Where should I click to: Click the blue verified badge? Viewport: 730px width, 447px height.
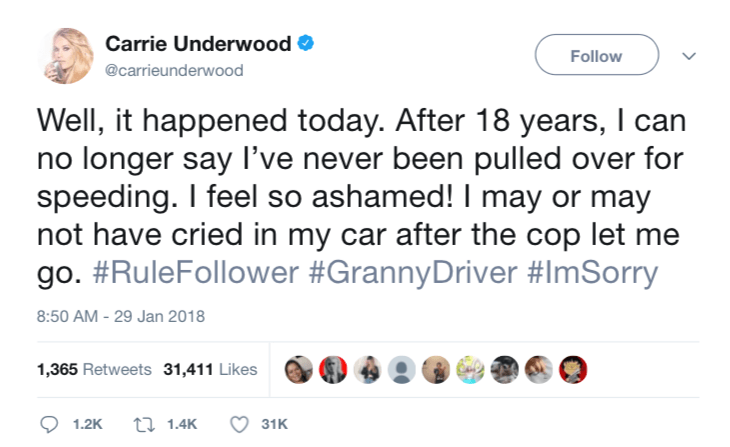pyautogui.click(x=308, y=45)
